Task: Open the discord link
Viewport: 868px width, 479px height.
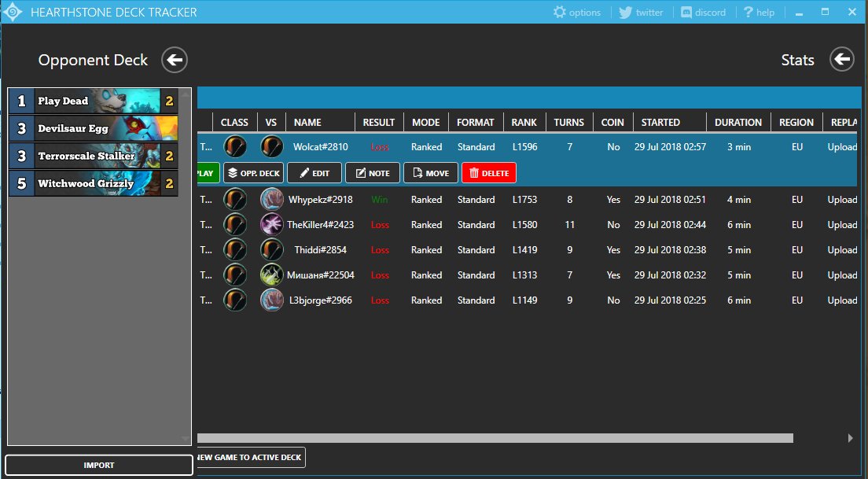Action: coord(703,12)
